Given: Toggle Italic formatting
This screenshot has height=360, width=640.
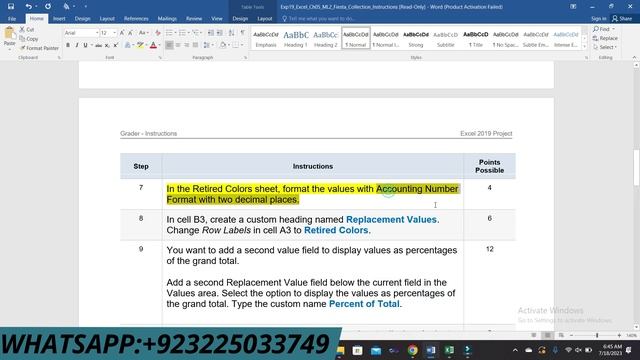Looking at the screenshot, I should (x=76, y=45).
